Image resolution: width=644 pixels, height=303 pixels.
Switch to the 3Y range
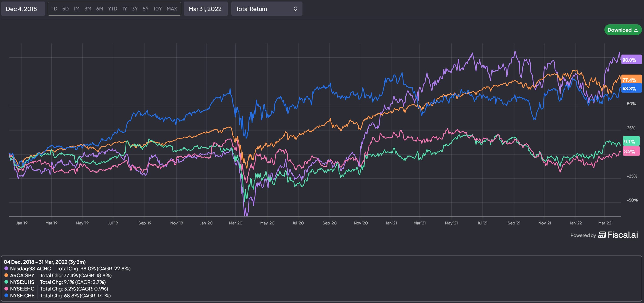click(135, 9)
